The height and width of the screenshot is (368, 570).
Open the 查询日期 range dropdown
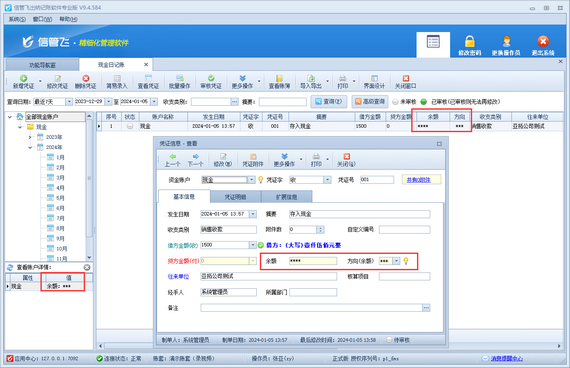point(69,102)
